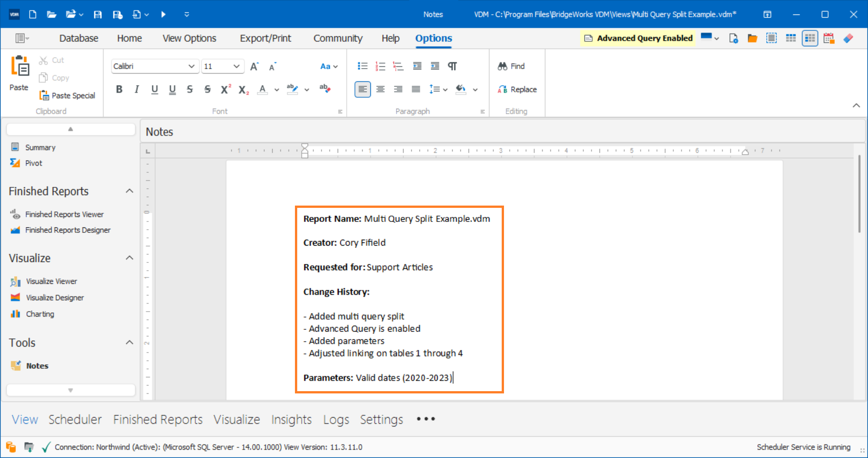Align text right
868x458 pixels.
[398, 89]
